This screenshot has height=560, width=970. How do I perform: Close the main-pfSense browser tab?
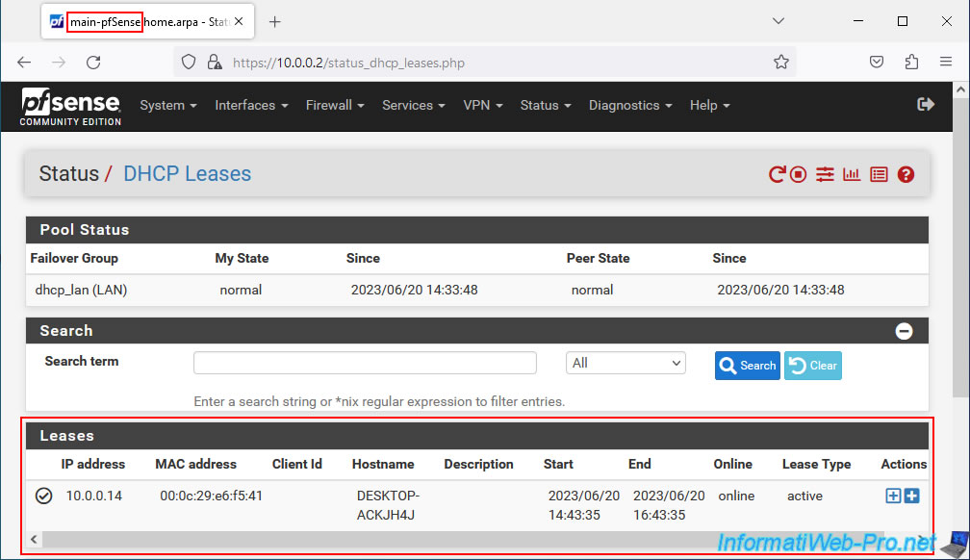pyautogui.click(x=239, y=22)
